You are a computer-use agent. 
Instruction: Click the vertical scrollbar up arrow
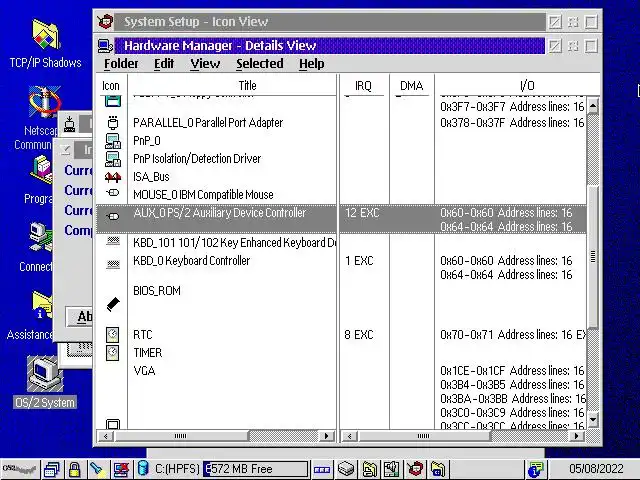[x=593, y=107]
